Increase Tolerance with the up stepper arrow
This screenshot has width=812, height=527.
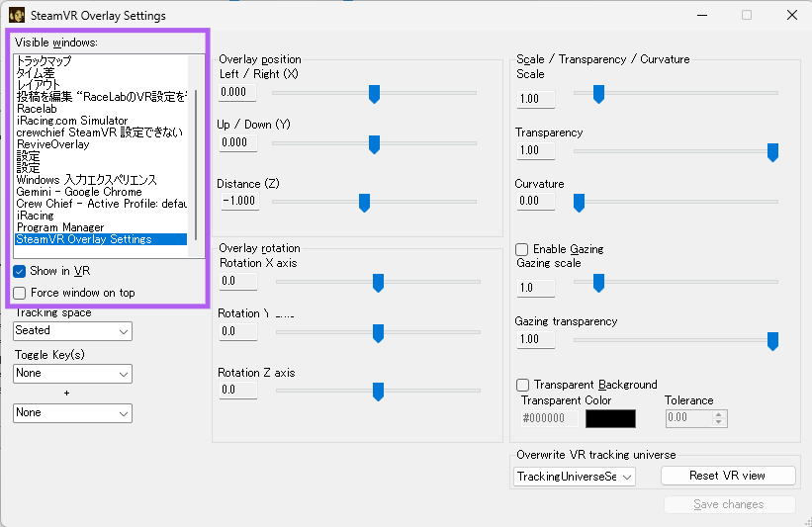pyautogui.click(x=719, y=414)
